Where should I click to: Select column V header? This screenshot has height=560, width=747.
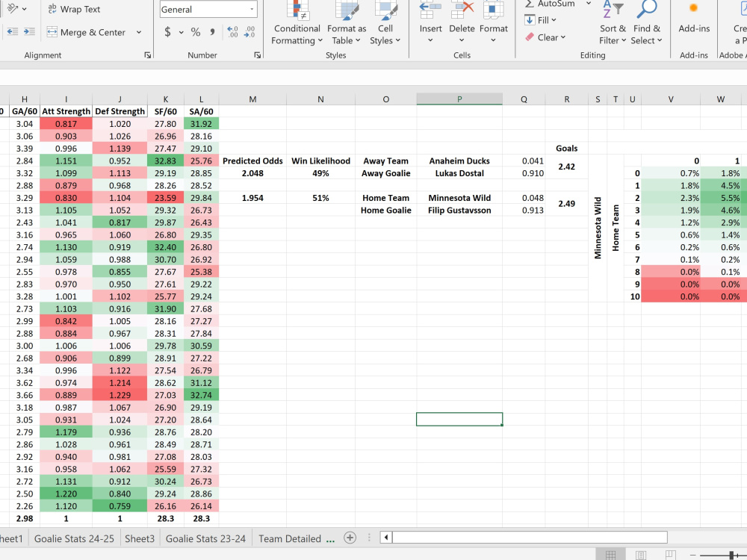(x=670, y=99)
